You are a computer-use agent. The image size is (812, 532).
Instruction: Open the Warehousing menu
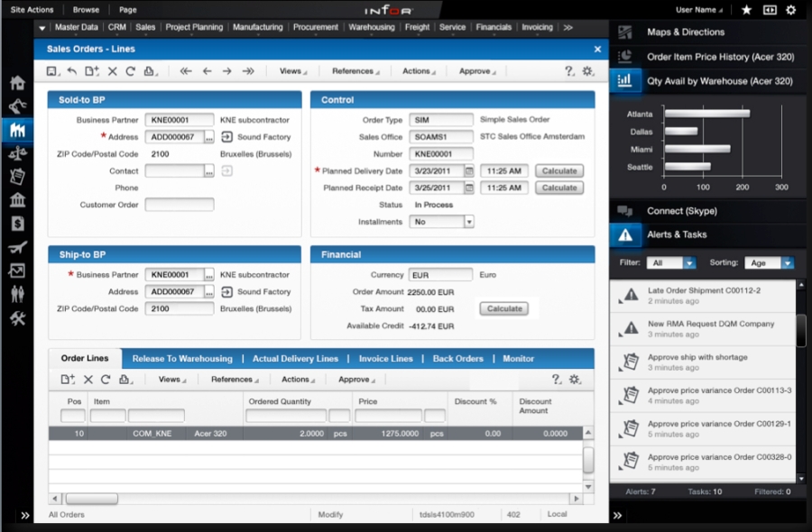[x=372, y=27]
